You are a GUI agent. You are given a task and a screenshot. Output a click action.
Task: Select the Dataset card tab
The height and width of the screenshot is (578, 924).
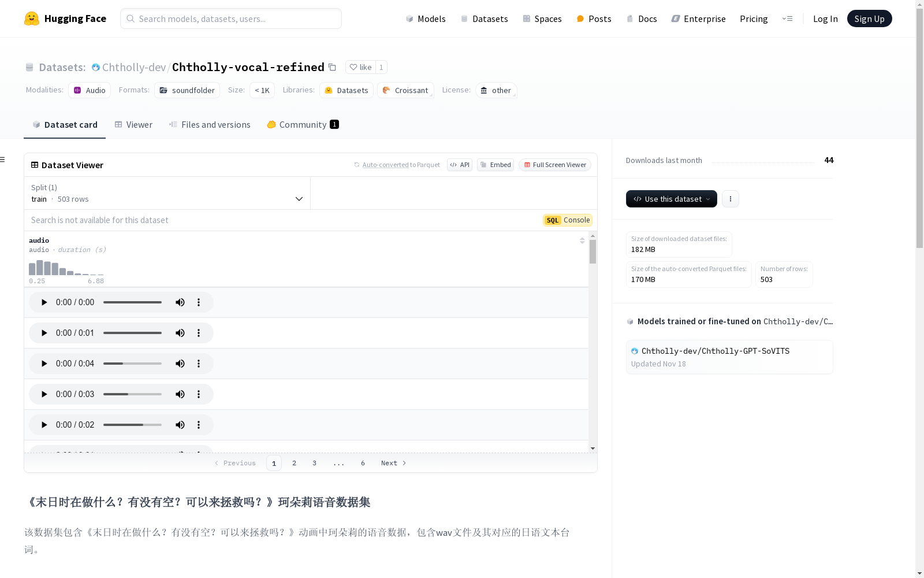click(65, 125)
